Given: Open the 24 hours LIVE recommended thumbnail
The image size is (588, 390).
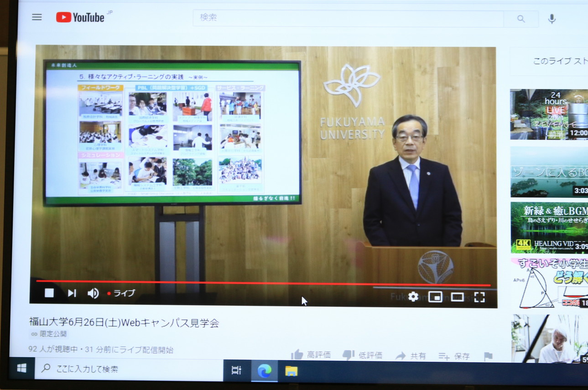Looking at the screenshot, I should coord(548,114).
